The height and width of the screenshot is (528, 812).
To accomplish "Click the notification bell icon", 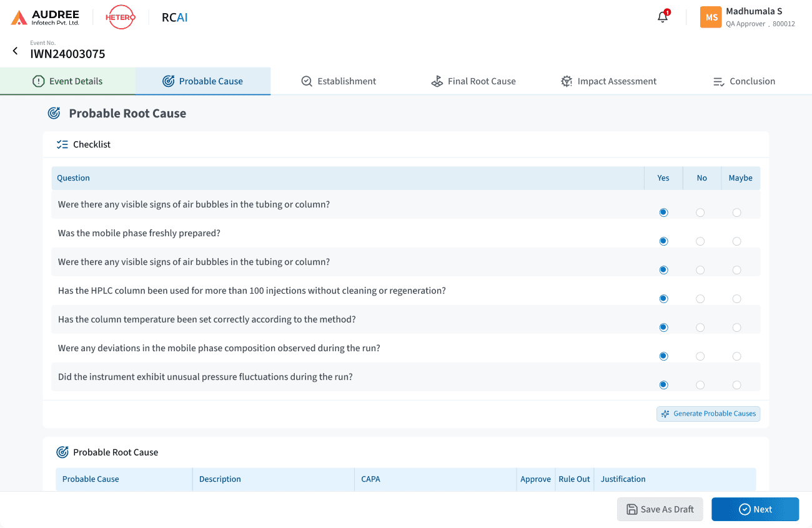I will [662, 17].
